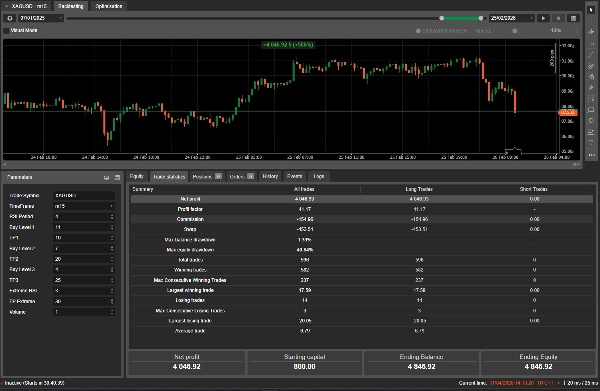Click the chart scroll right arrow below the chart
The width and height of the screenshot is (600, 391).
click(578, 164)
